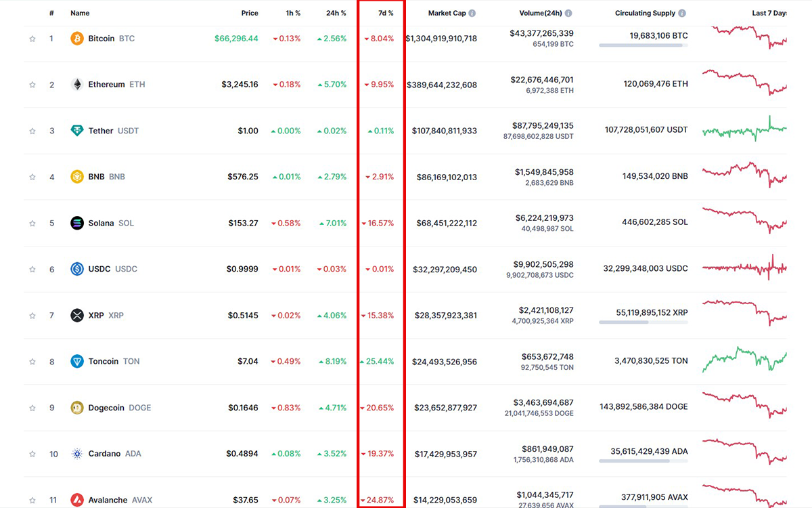Click Avalanche 1h change 0.07%
Image resolution: width=812 pixels, height=508 pixels.
click(286, 501)
